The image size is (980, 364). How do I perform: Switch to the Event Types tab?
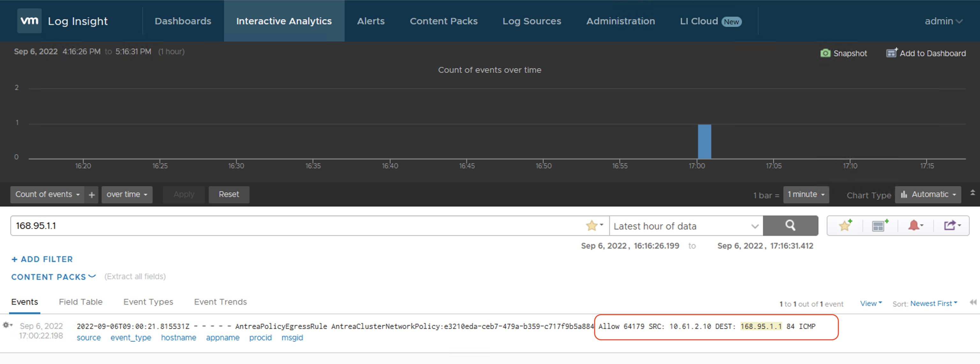pyautogui.click(x=148, y=302)
